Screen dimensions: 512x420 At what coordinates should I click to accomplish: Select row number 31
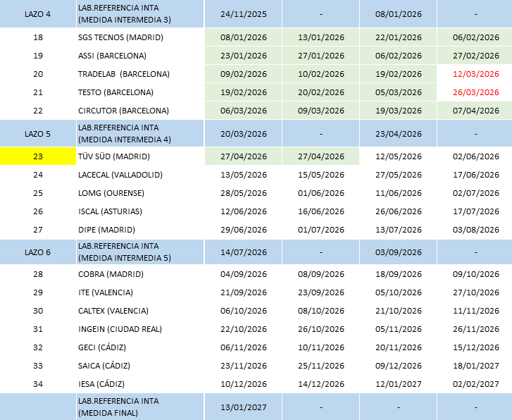tap(38, 329)
